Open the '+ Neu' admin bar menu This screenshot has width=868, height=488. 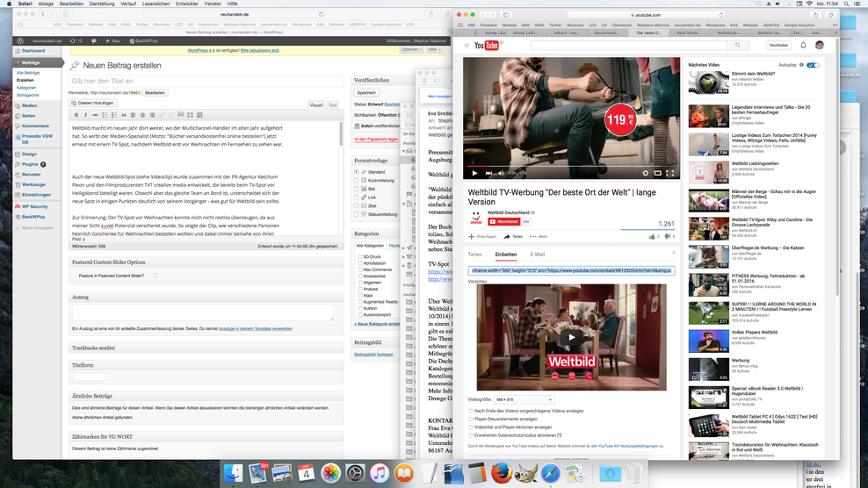pyautogui.click(x=113, y=41)
